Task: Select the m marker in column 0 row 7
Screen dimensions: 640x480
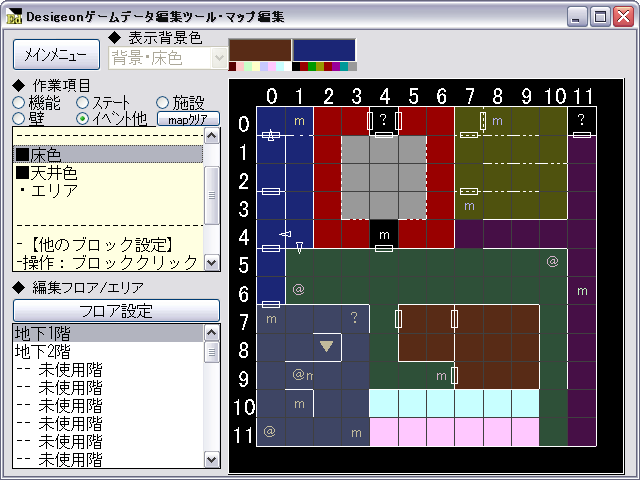Action: (271, 319)
